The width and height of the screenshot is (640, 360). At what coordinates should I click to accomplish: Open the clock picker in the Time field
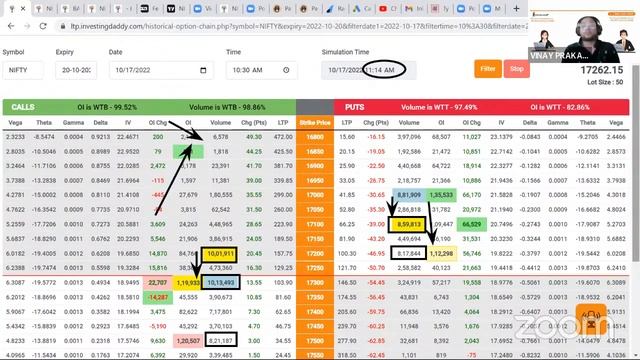[x=286, y=70]
